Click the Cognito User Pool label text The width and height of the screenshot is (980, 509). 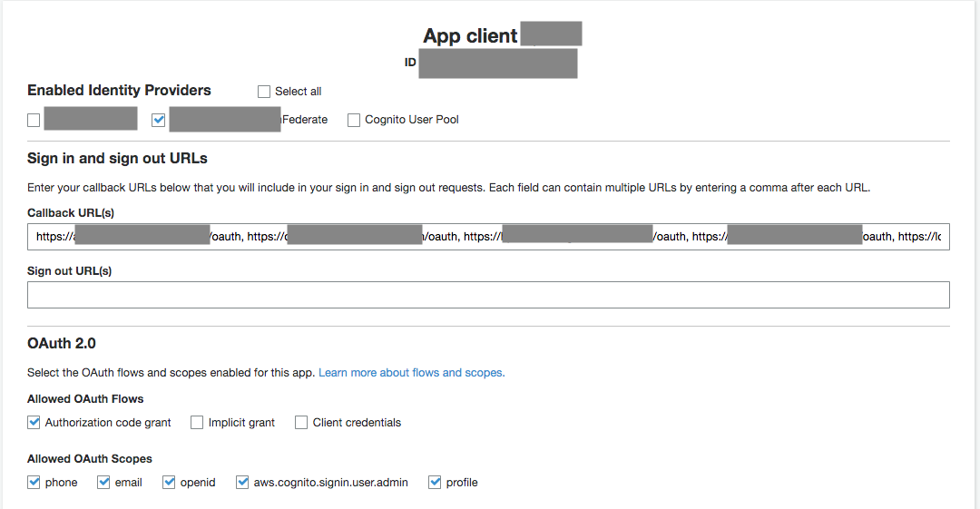click(x=412, y=120)
